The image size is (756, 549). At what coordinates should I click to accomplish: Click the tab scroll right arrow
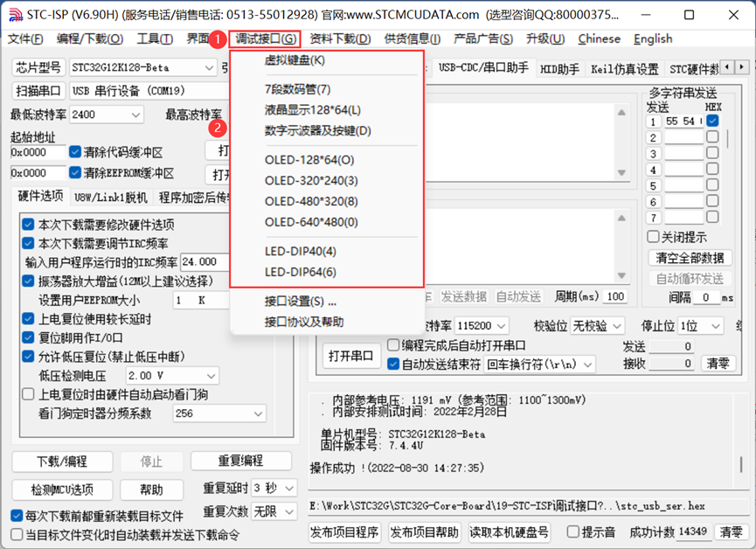741,67
